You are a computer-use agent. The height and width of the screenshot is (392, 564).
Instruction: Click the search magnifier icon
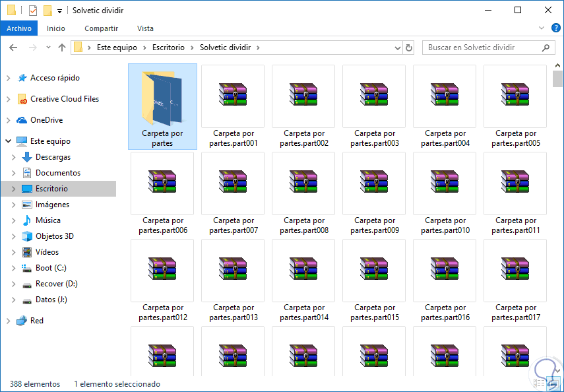tap(546, 48)
